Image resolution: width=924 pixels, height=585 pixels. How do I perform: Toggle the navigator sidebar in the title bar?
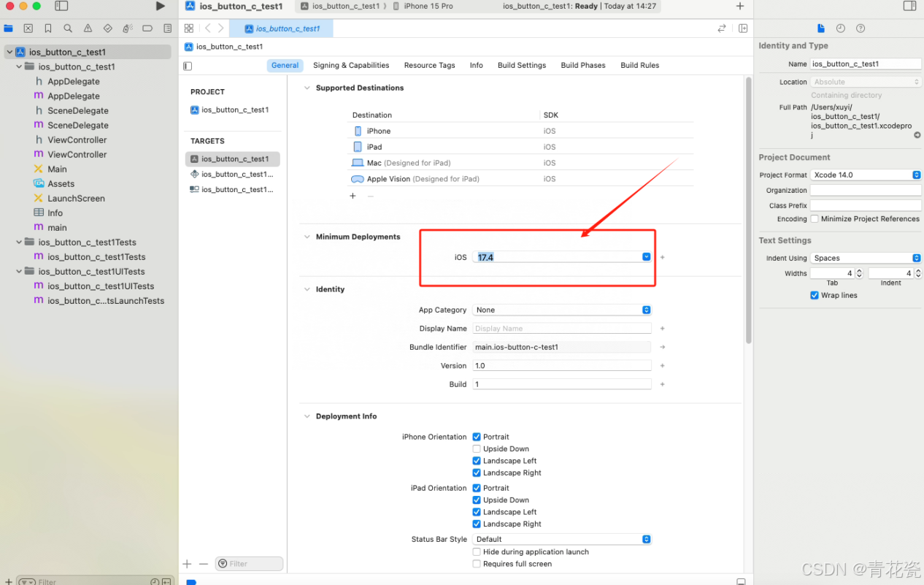[61, 6]
